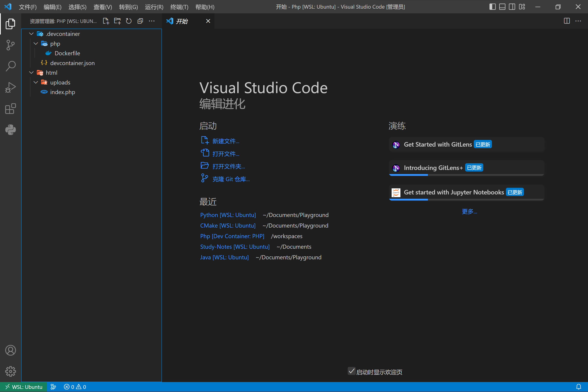This screenshot has height=392, width=588.
Task: Click New File icon in explorer header
Action: (106, 21)
